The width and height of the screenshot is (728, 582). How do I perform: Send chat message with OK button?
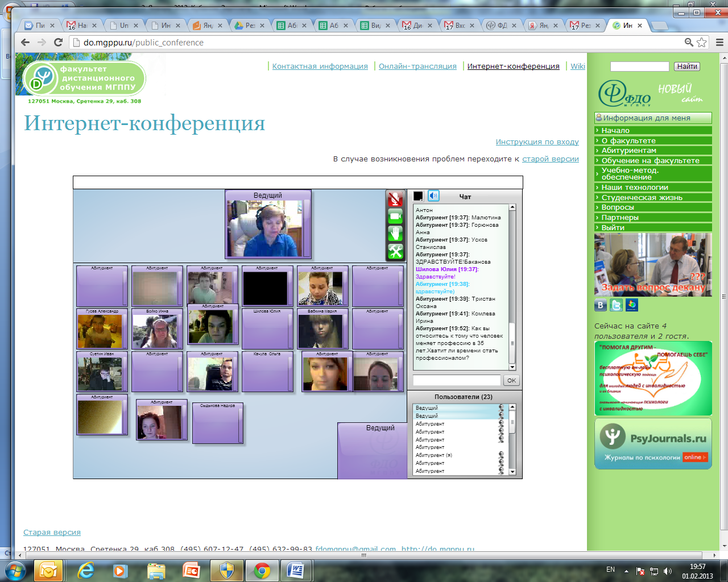(x=511, y=381)
